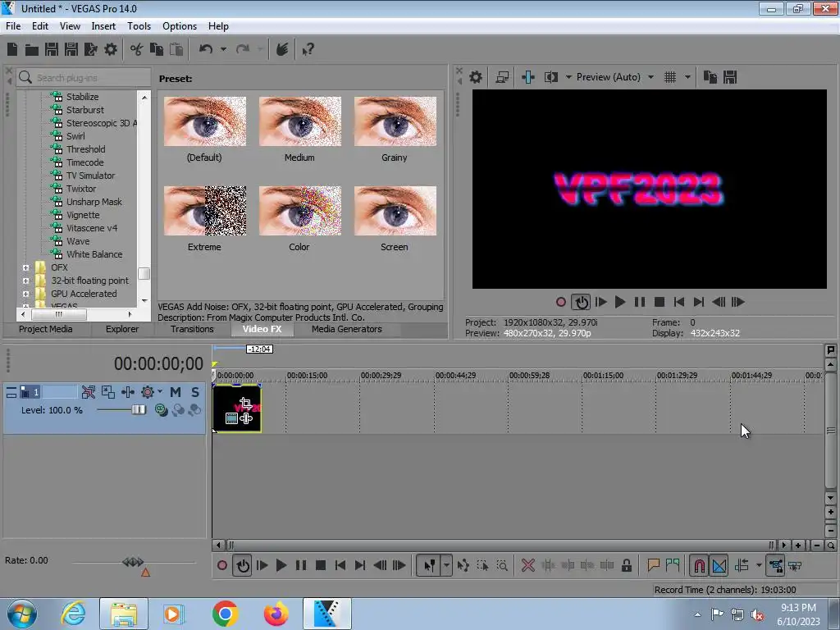Click the Copy toolbar icon

(x=157, y=50)
